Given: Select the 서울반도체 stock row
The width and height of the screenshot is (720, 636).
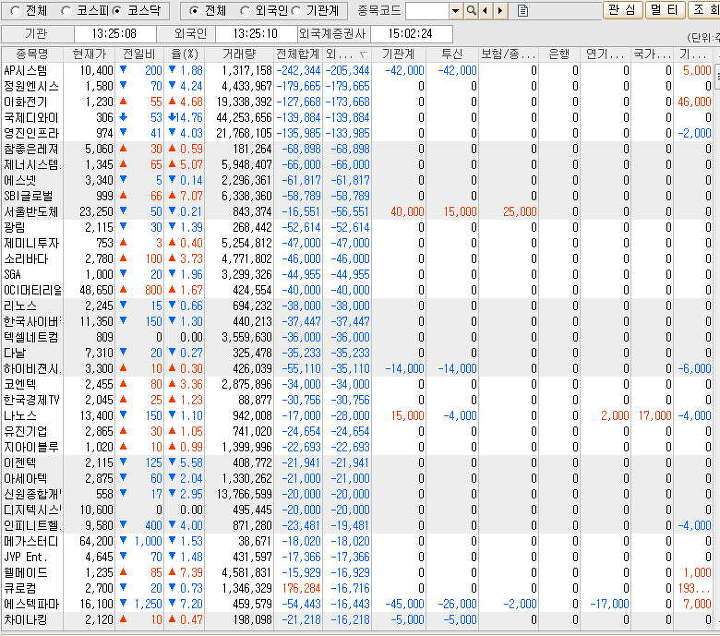Looking at the screenshot, I should click(x=358, y=212).
